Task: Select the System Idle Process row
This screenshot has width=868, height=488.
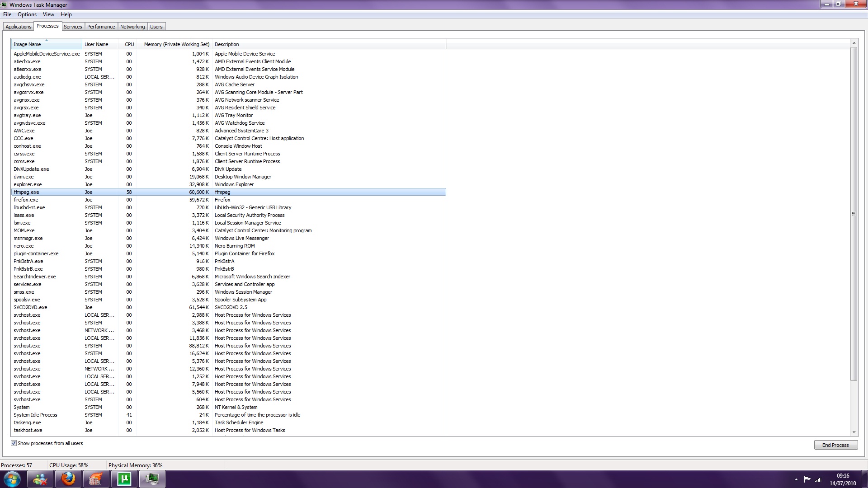Action: (x=228, y=415)
